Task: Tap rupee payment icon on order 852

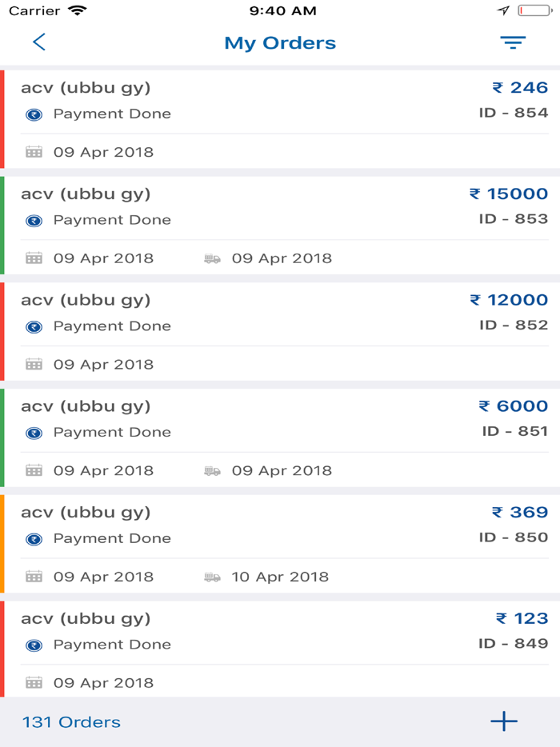Action: (x=34, y=326)
